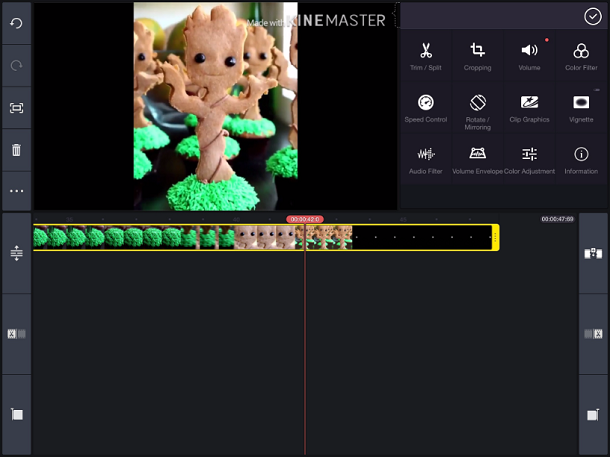The height and width of the screenshot is (457, 610).
Task: Open the Volume speaker control
Action: coord(529,56)
